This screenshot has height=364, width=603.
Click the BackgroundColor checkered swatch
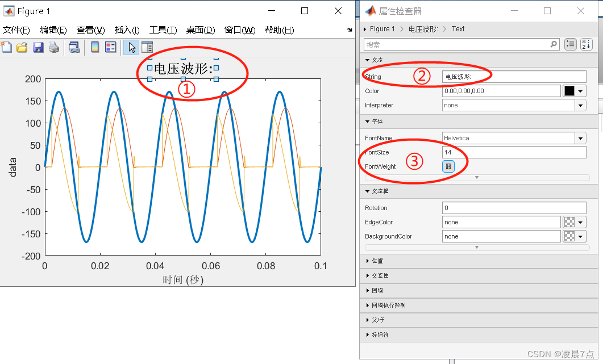pos(569,236)
